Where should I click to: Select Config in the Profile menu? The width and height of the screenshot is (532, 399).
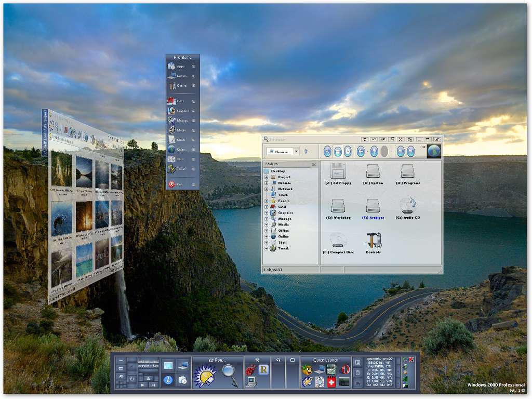(181, 86)
